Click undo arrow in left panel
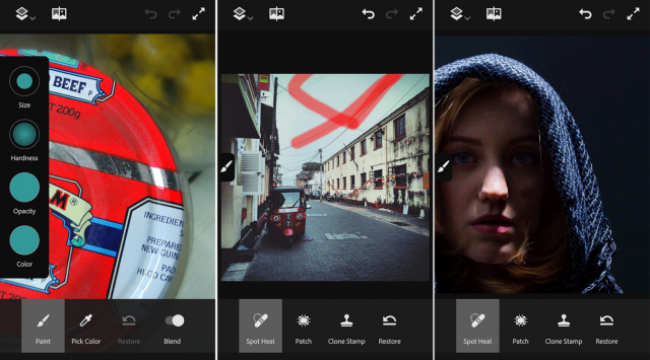Viewport: 650px width, 360px height. click(151, 14)
